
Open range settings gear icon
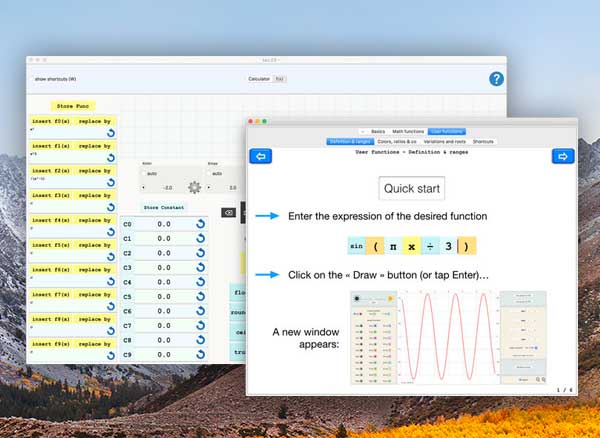[194, 187]
